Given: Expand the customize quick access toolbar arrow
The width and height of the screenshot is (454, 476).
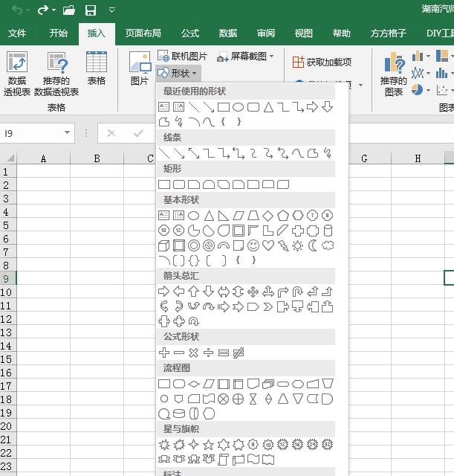Looking at the screenshot, I should 111,10.
